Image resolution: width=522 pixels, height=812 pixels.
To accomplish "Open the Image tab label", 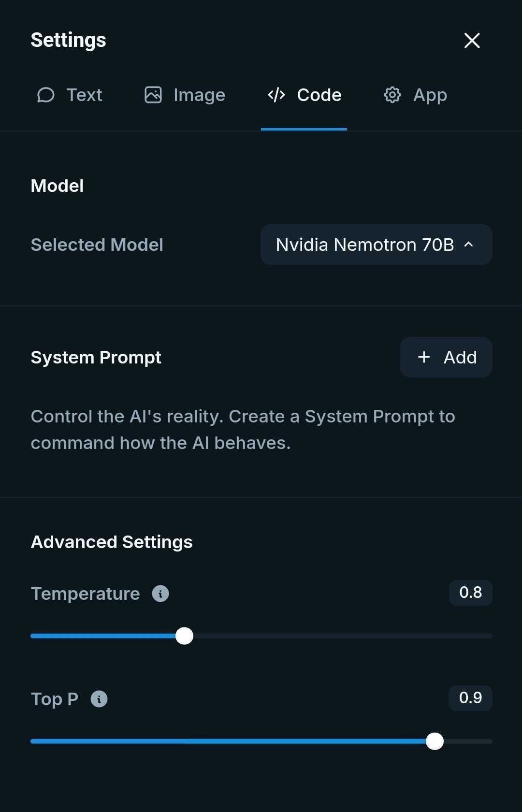I will point(199,95).
